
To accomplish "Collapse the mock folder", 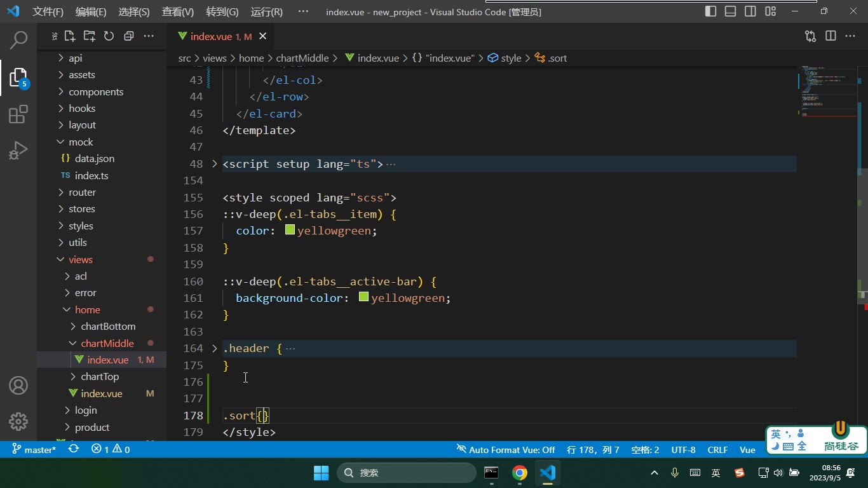I will pyautogui.click(x=80, y=142).
